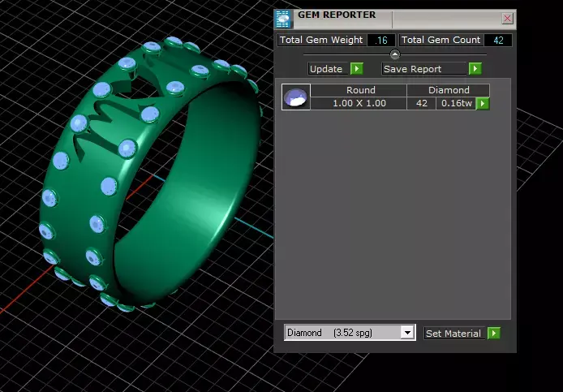Click the green arrow beside Save Report
The image size is (563, 392).
[x=475, y=69]
